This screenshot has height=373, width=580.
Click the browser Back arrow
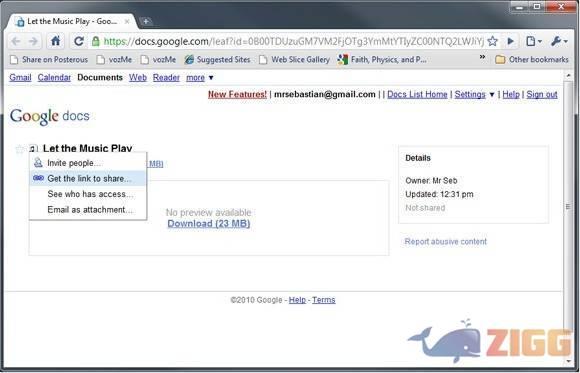pos(16,41)
